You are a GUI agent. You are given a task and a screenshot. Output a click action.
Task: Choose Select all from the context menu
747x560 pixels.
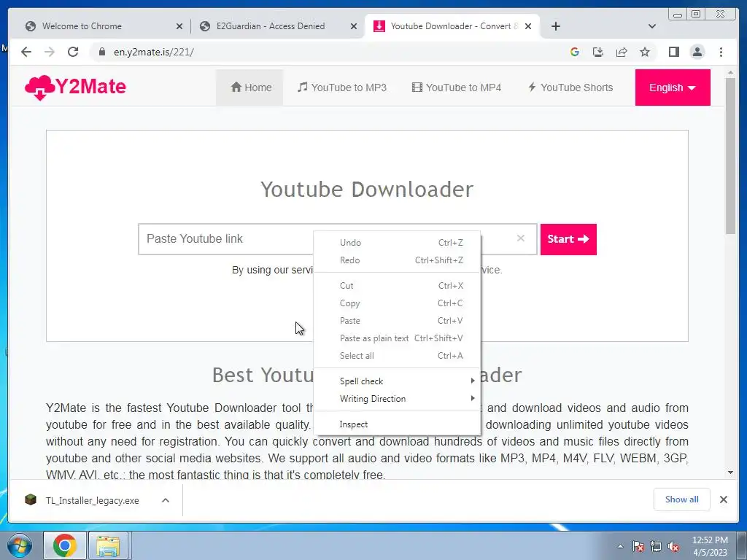point(398,356)
